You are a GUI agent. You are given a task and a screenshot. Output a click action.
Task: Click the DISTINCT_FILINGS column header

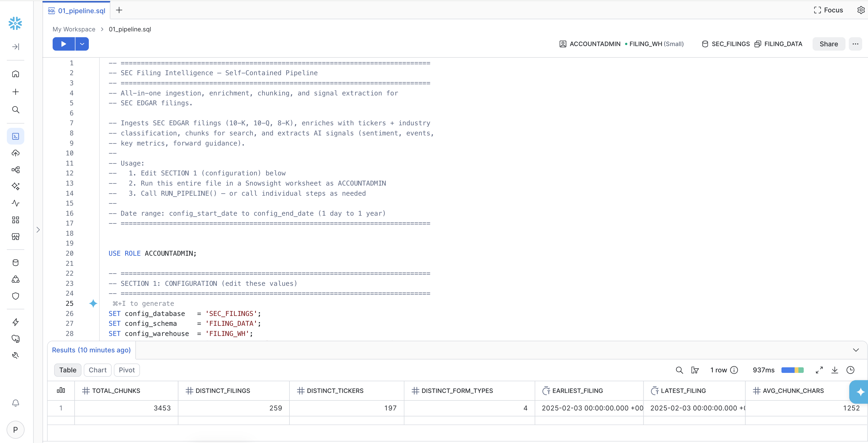(x=234, y=390)
